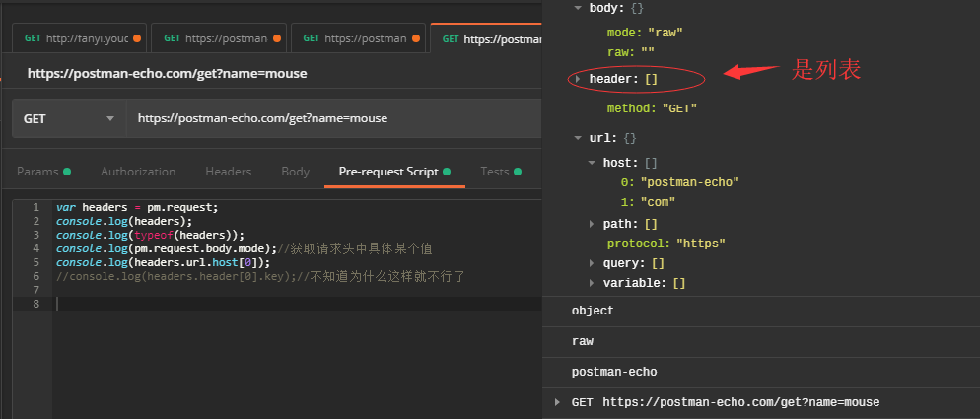Click unsaved orange dot on fanyi.youdao tab
Image resolution: width=980 pixels, height=419 pixels.
click(136, 39)
